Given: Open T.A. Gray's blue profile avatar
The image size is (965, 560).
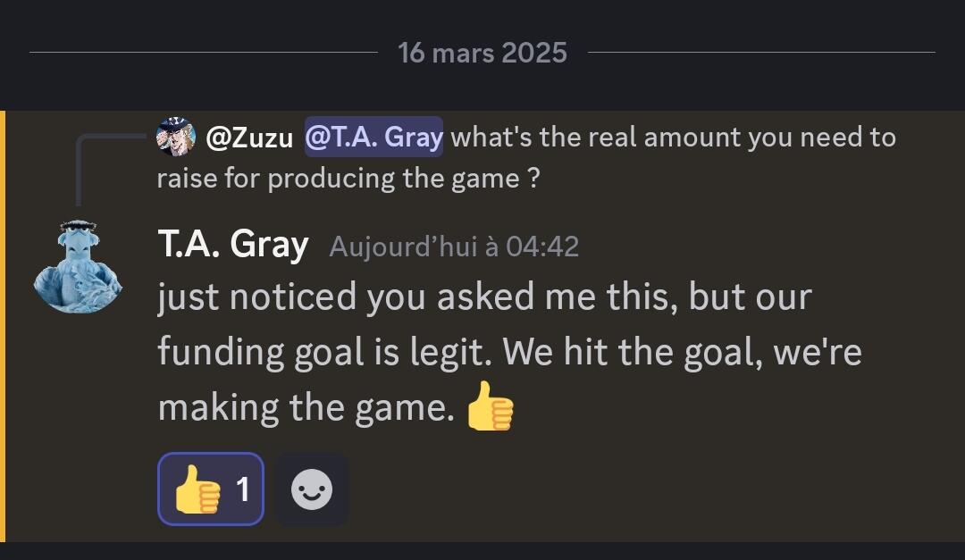Looking at the screenshot, I should coord(78,266).
